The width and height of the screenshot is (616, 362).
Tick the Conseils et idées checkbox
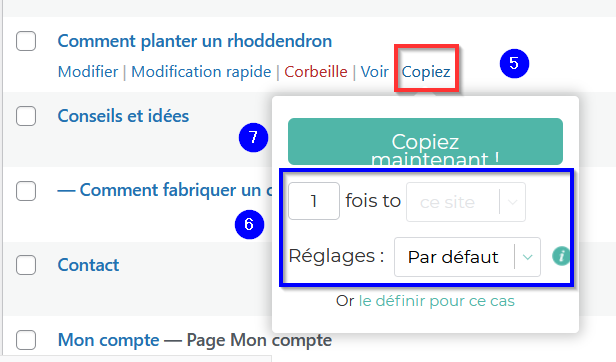26,116
